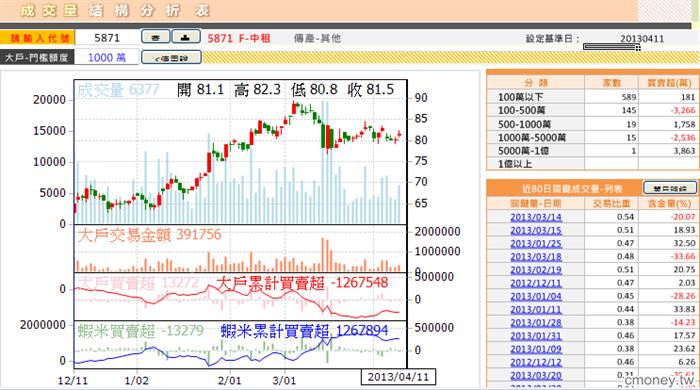Open the 2013/01/31 date link
700x390 pixels.
tap(536, 336)
